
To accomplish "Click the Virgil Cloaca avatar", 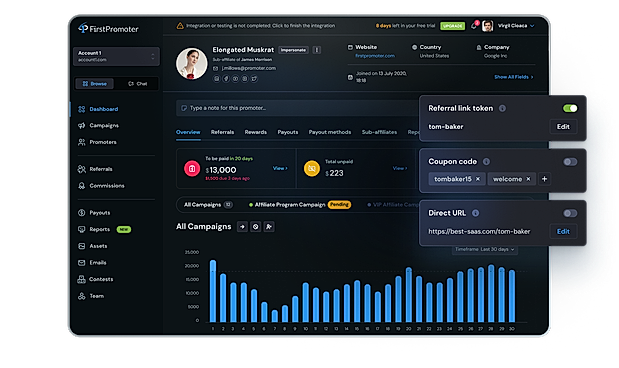I will tap(488, 26).
